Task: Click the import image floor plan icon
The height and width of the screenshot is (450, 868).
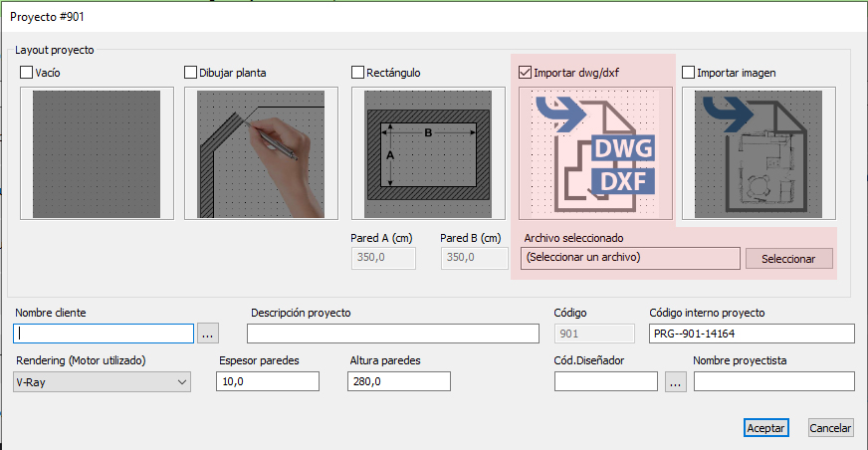Action: click(x=759, y=153)
